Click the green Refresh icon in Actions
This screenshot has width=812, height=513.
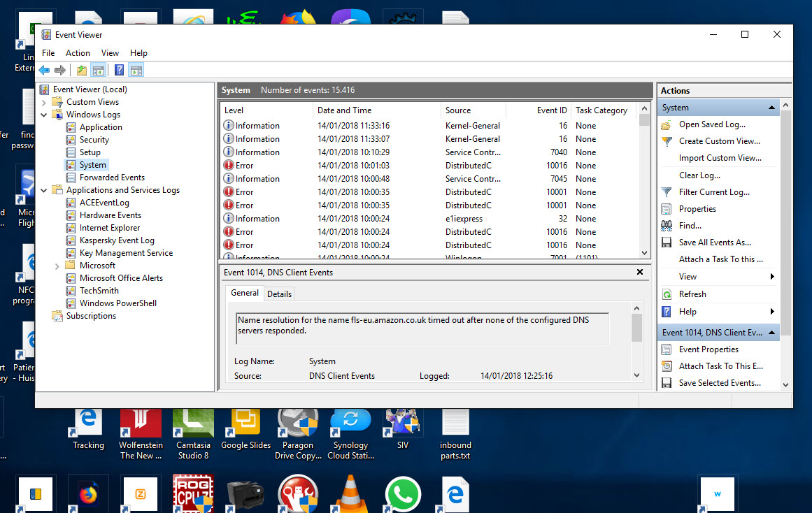(x=667, y=294)
